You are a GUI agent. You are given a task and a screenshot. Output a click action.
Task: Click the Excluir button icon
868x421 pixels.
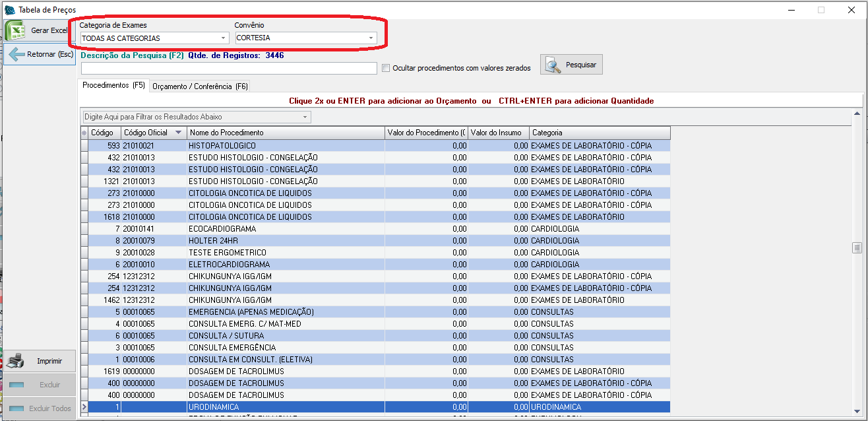coord(16,385)
